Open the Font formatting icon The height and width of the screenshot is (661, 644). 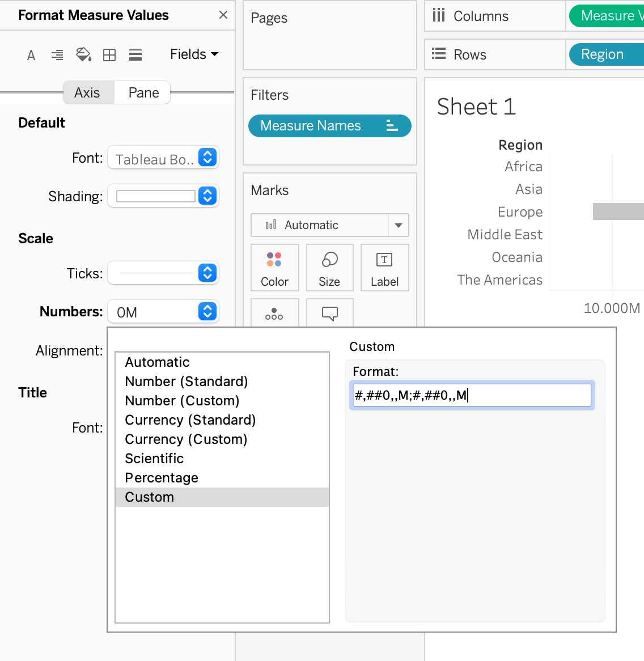[x=31, y=55]
